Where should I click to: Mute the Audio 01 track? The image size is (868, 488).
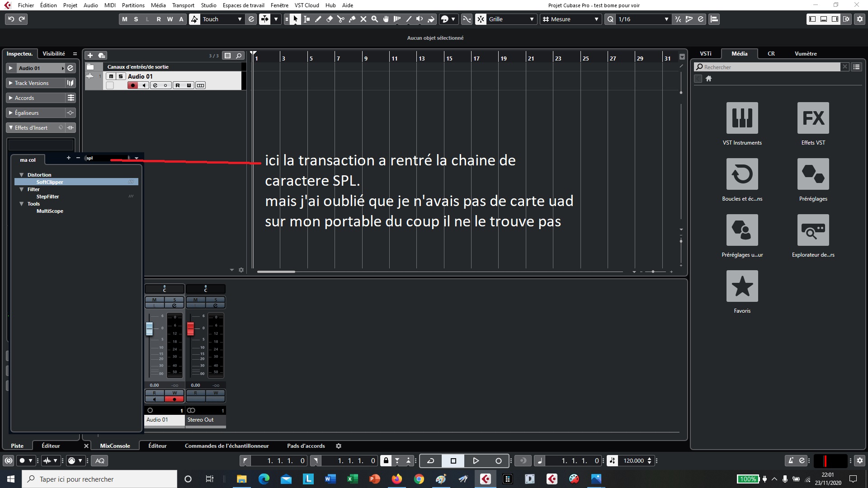pos(111,76)
